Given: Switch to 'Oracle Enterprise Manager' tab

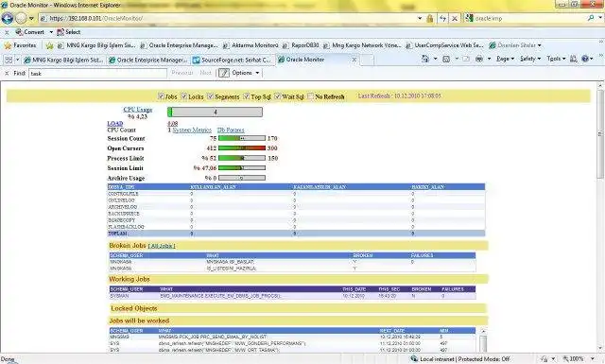Looking at the screenshot, I should 148,60.
